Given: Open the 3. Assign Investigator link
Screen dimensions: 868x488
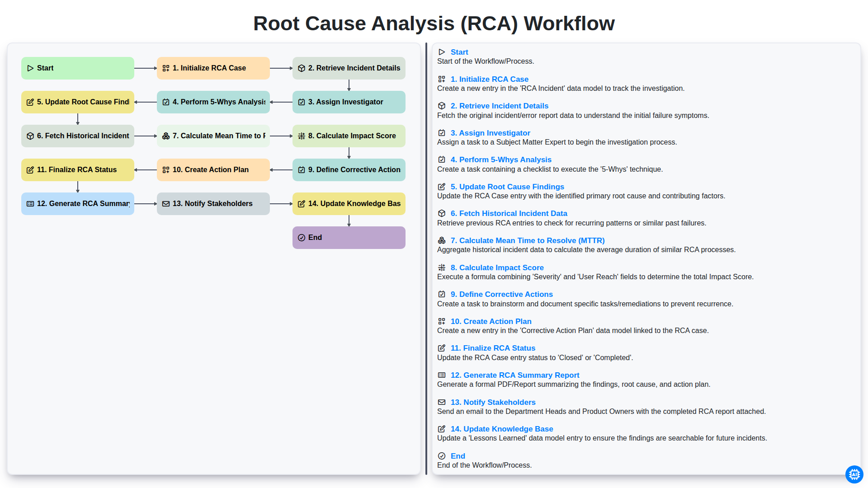Looking at the screenshot, I should coord(490,133).
